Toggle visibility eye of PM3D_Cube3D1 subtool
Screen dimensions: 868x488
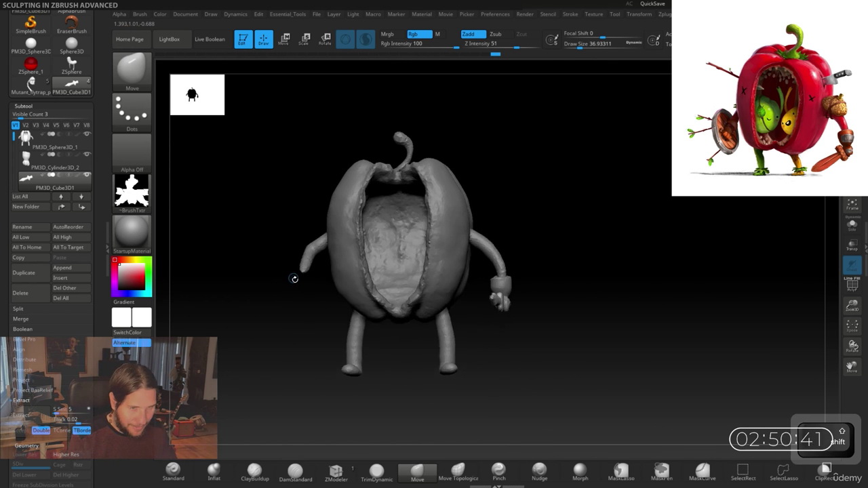[x=87, y=175]
